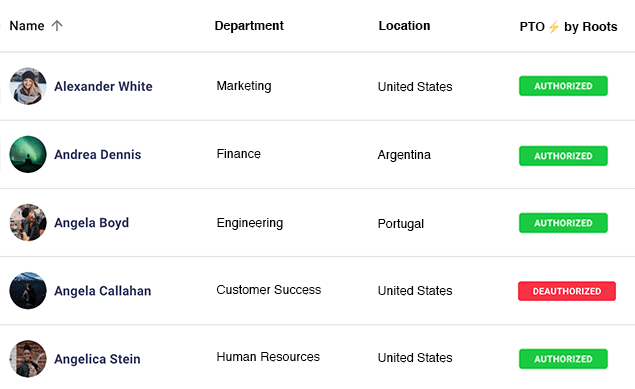Sort by Location column header
The width and height of the screenshot is (635, 389).
[x=404, y=26]
